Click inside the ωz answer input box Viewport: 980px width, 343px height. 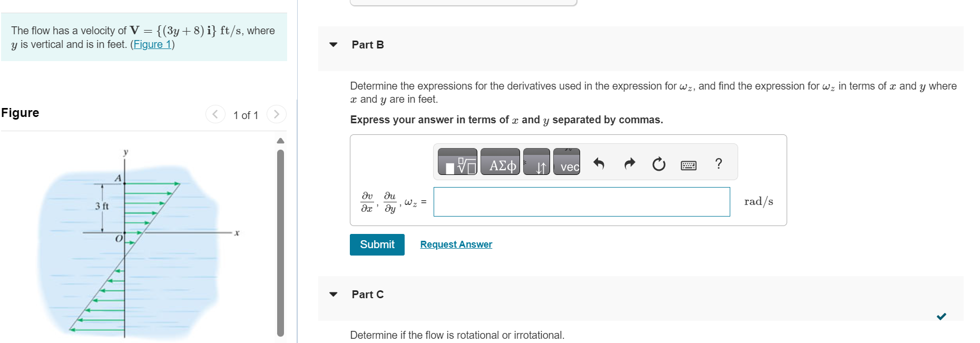click(x=581, y=201)
